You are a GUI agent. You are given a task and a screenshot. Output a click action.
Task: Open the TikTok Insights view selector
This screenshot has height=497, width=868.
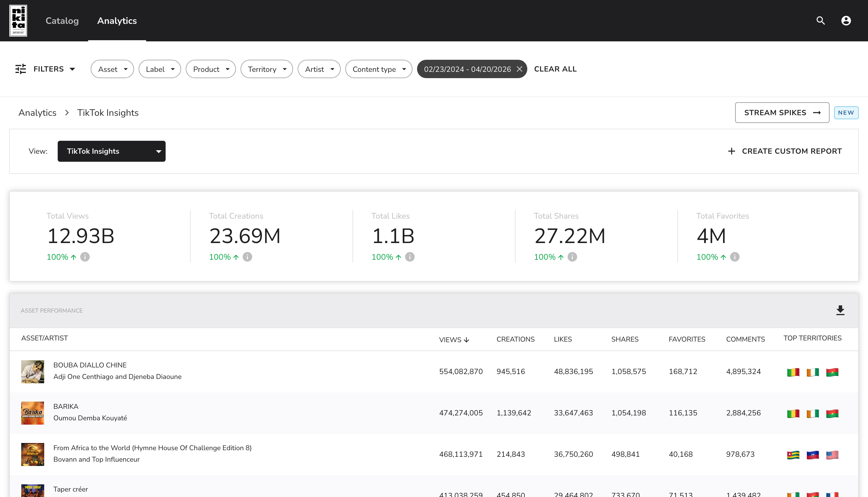click(x=112, y=151)
